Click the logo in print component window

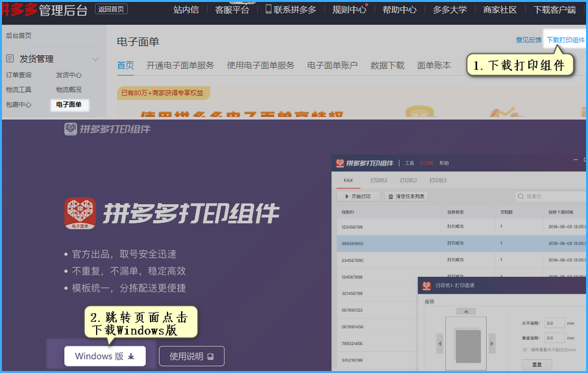[340, 162]
